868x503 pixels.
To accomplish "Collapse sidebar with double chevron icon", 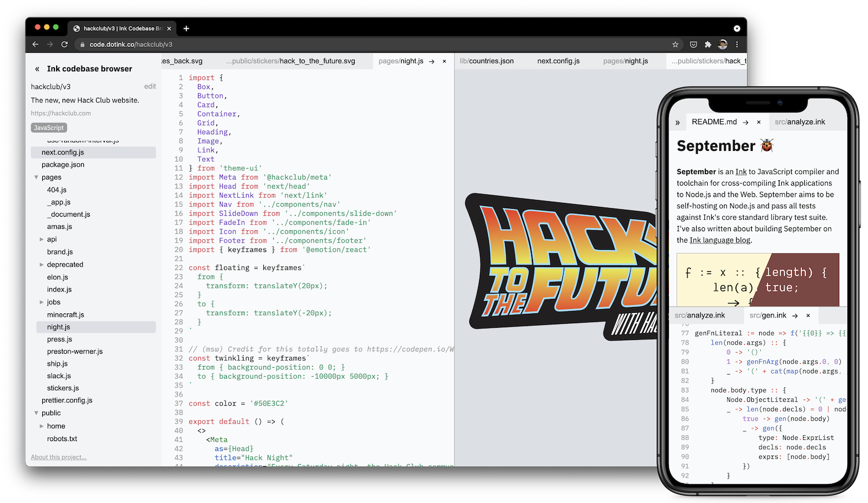I will (x=37, y=69).
